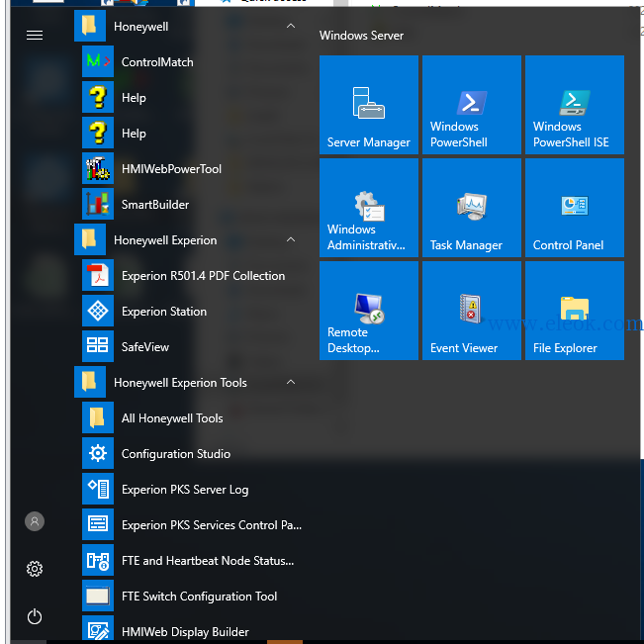Open Server Manager tile
This screenshot has height=644, width=644.
point(369,105)
